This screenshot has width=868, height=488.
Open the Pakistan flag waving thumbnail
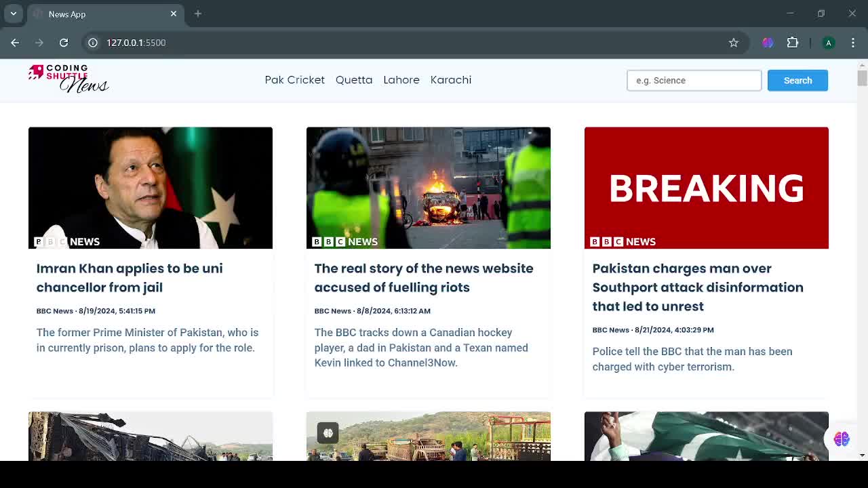coord(707,436)
